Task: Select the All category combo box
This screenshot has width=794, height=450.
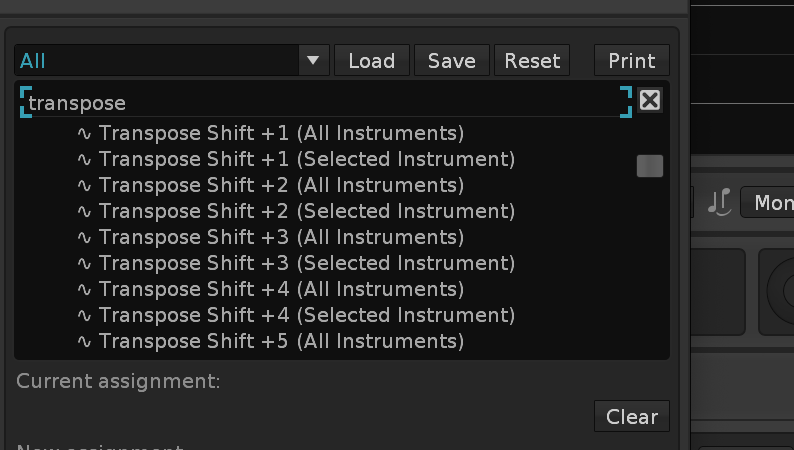Action: 158,60
